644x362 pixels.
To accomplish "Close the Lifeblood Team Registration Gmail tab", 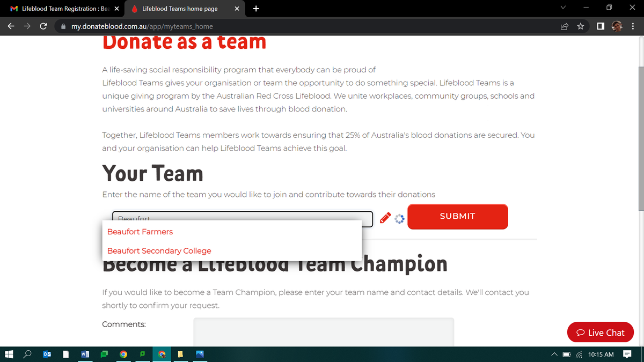I will pos(116,9).
